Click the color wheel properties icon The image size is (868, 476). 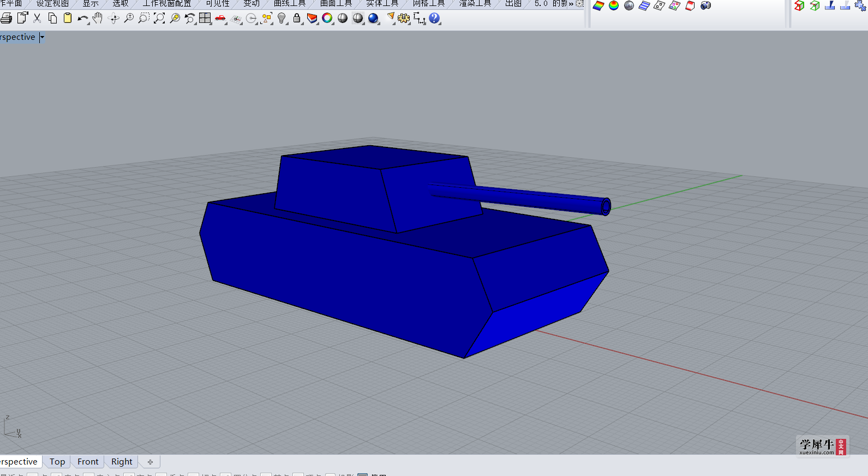click(x=327, y=18)
